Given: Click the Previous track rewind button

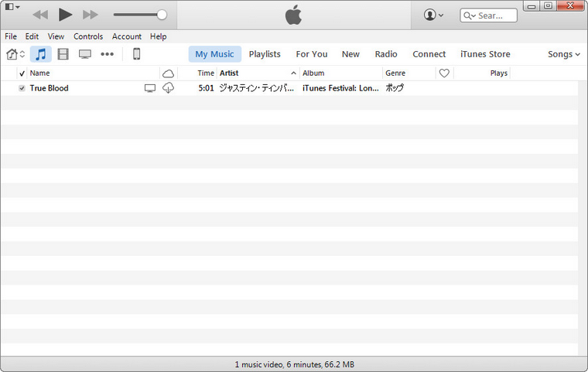Looking at the screenshot, I should pos(40,15).
